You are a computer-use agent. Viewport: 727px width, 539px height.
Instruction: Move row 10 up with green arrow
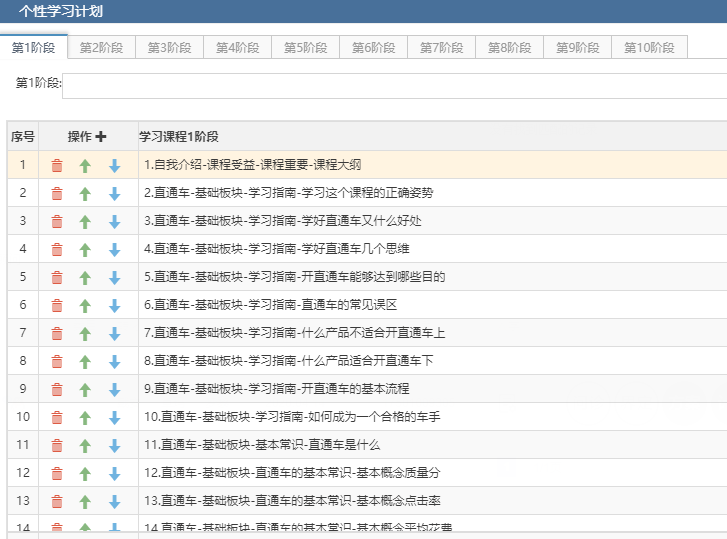pyautogui.click(x=85, y=418)
